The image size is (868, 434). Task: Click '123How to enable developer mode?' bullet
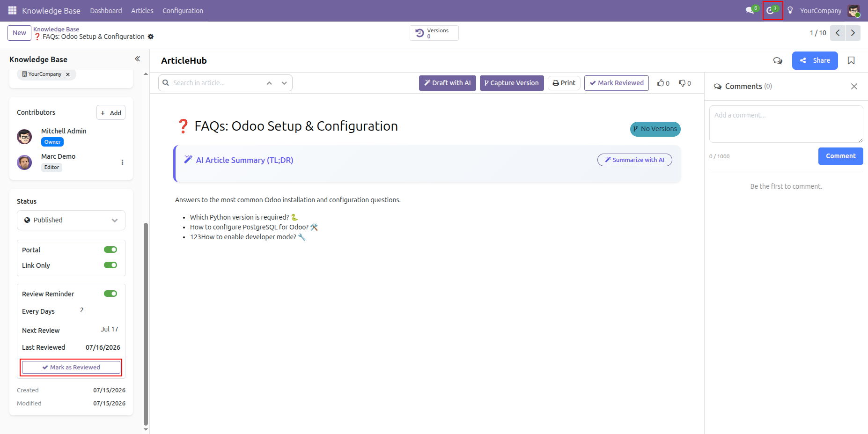click(x=243, y=237)
